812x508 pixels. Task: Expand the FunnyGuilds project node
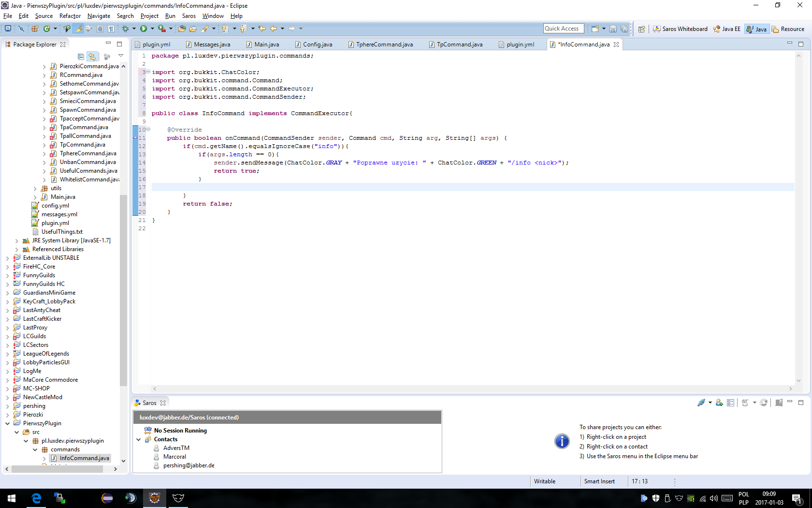[7, 275]
